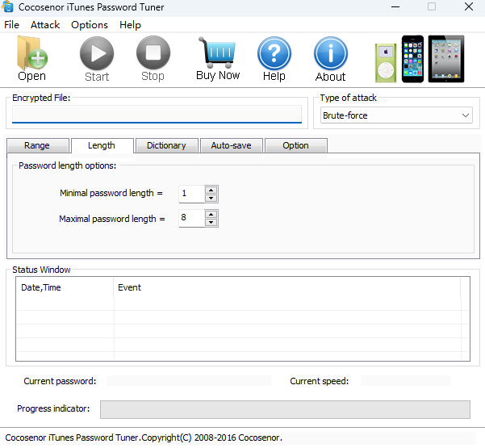Click the black iPhone image
Viewport: 485px width, 448px height.
point(412,59)
